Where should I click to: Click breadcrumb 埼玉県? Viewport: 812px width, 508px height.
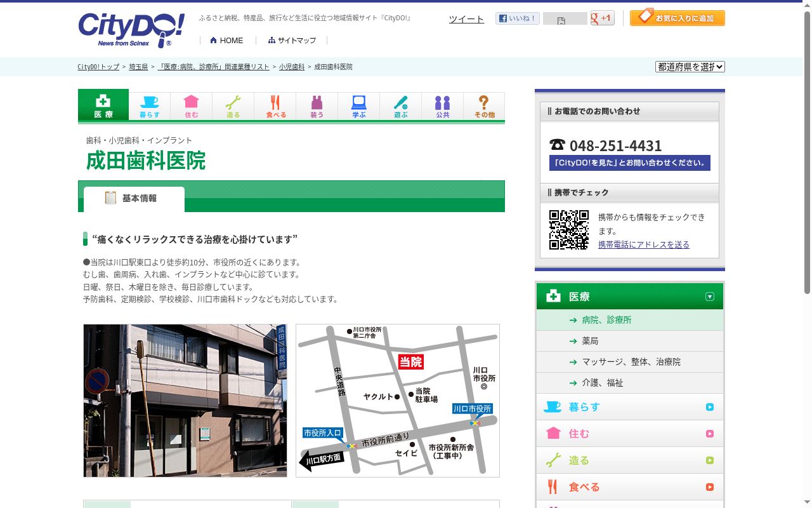click(x=138, y=67)
